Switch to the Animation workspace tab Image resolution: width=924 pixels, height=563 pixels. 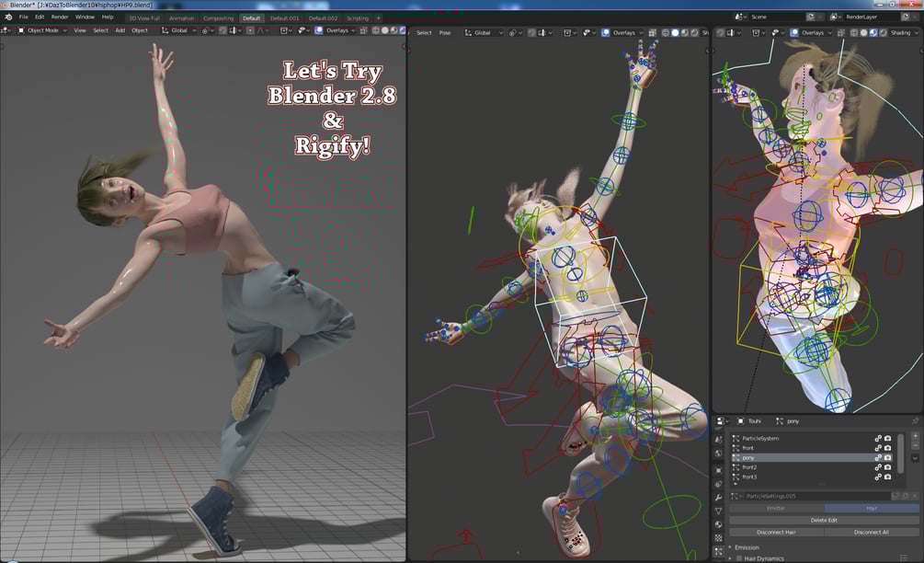tap(181, 18)
